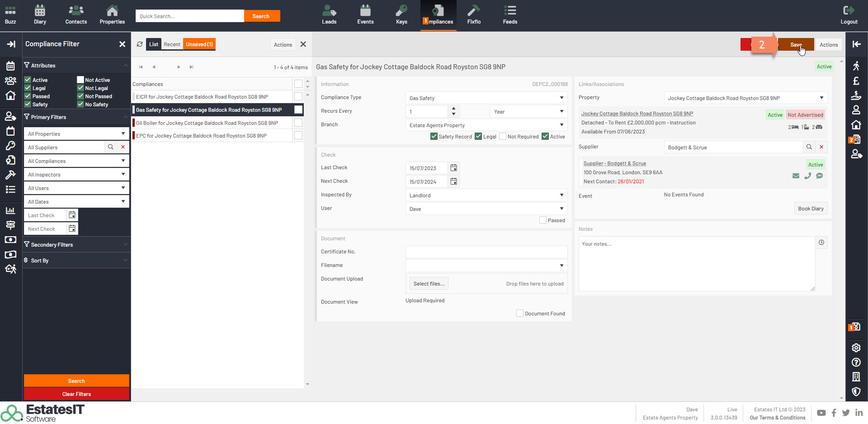868x424 pixels.
Task: Uncheck the Not Active attribute filter
Action: click(80, 80)
